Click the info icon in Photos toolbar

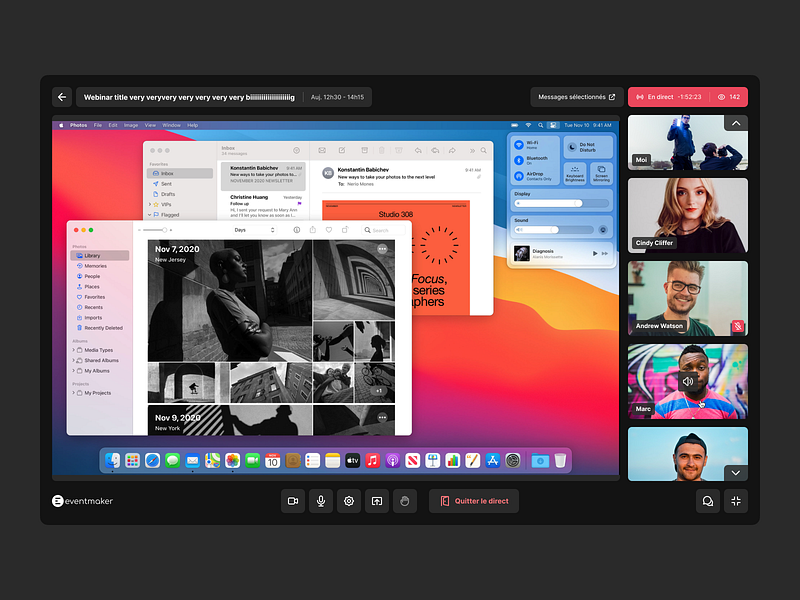(x=296, y=230)
